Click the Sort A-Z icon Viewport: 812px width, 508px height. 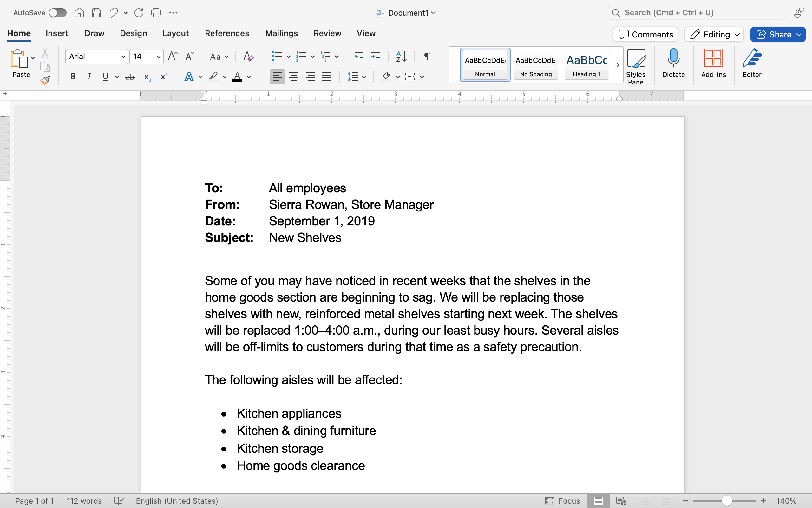[401, 56]
